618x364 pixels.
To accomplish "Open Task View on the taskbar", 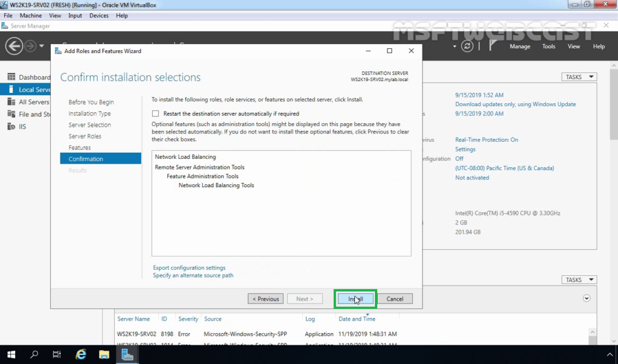I will [57, 354].
